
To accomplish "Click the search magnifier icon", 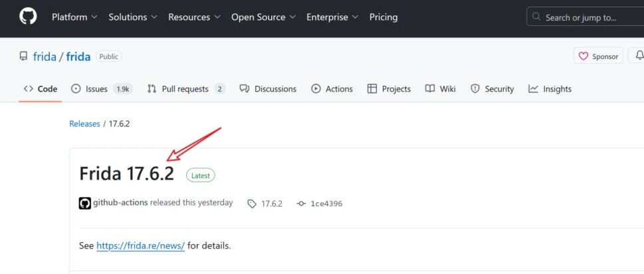I will click(x=536, y=17).
